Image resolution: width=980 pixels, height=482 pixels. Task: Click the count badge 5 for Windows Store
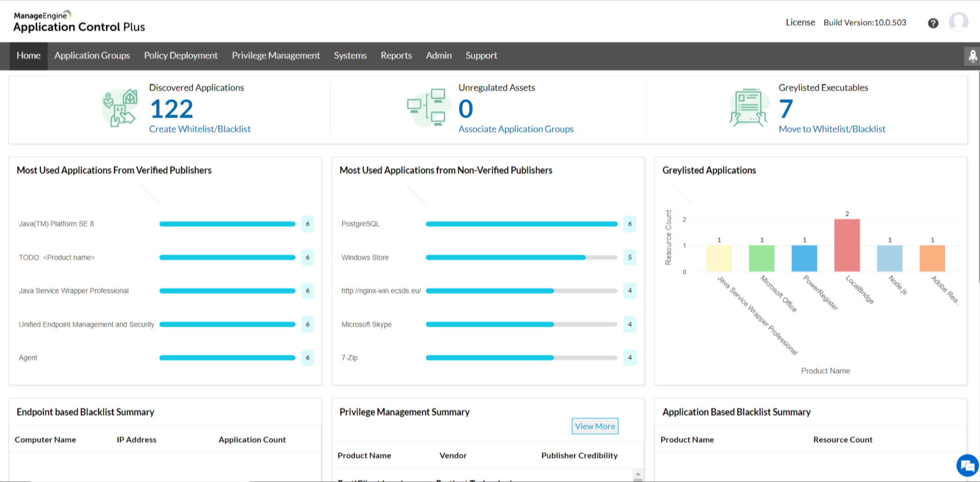[630, 258]
